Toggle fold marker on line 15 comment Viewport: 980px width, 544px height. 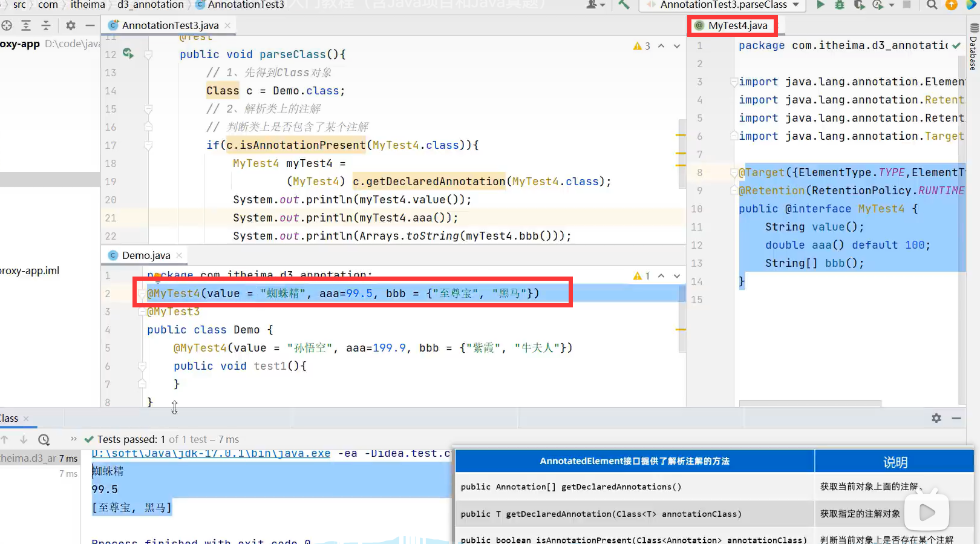(x=148, y=109)
